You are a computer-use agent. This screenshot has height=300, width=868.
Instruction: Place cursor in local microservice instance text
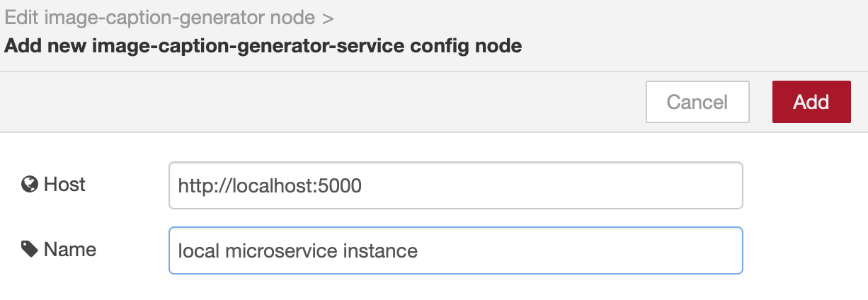point(297,250)
